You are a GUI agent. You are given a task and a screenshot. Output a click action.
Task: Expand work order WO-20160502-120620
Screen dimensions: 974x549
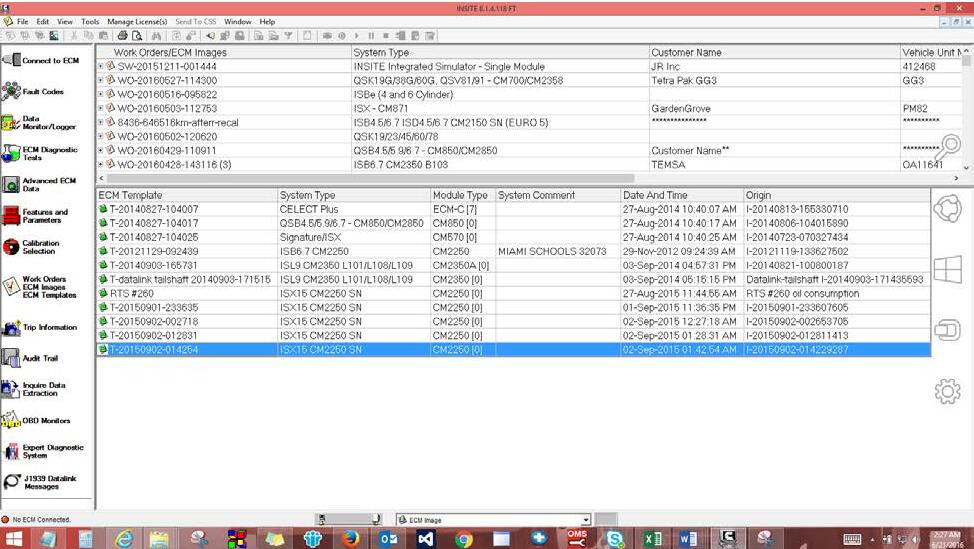tap(100, 136)
